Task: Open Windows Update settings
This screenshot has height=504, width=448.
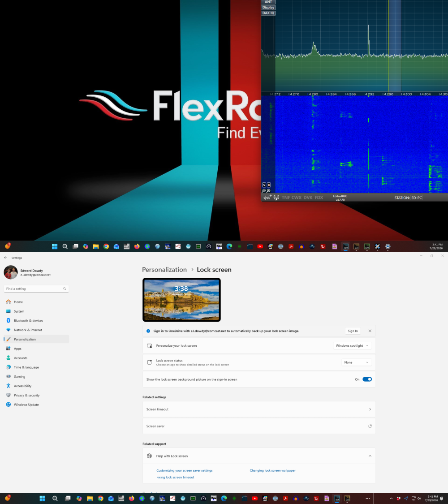Action: click(36, 405)
